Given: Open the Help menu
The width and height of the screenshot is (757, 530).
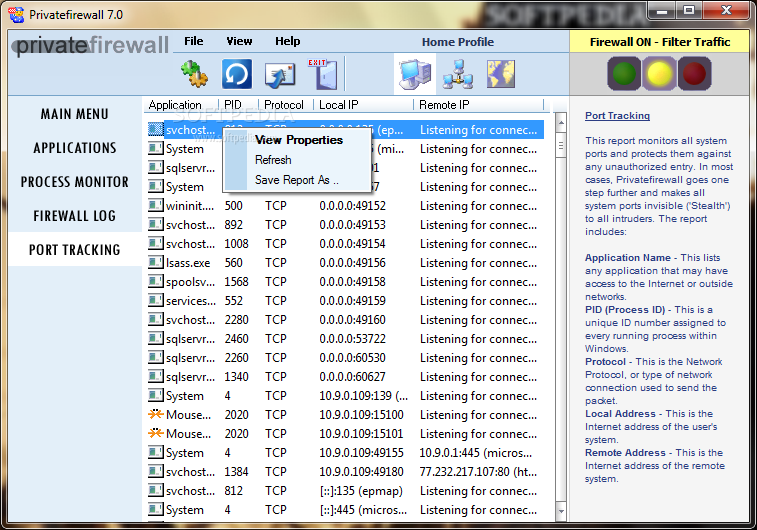Looking at the screenshot, I should click(288, 41).
